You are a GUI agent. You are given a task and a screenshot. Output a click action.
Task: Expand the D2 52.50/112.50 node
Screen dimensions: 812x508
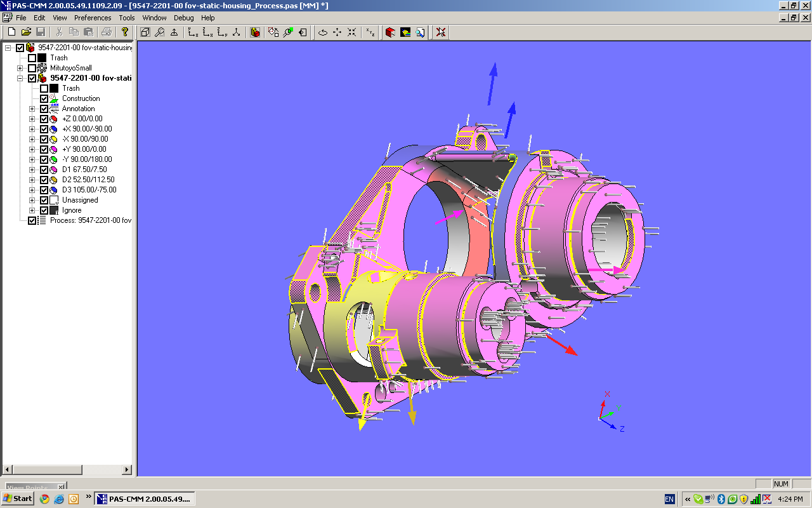(x=32, y=180)
